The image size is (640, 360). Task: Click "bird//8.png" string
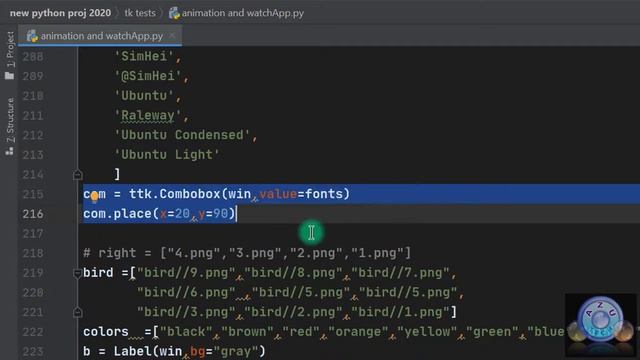(x=293, y=273)
